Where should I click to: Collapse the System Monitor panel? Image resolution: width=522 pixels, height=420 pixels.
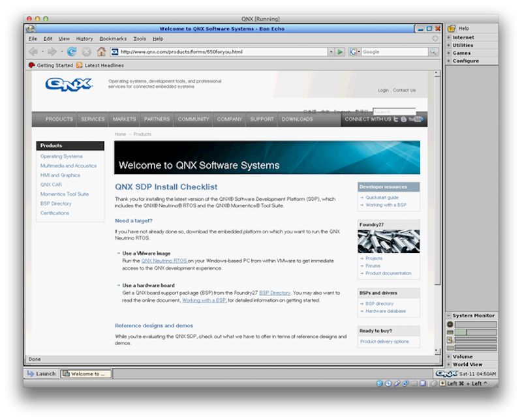449,316
